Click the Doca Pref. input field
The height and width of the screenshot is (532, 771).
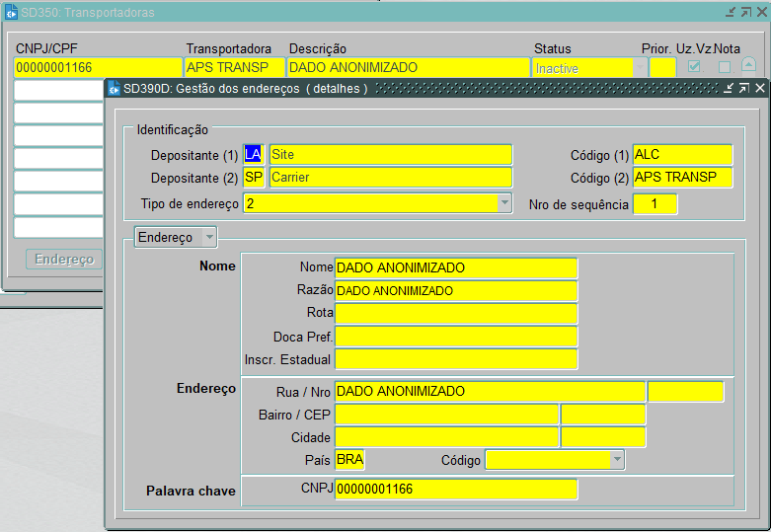tap(456, 337)
